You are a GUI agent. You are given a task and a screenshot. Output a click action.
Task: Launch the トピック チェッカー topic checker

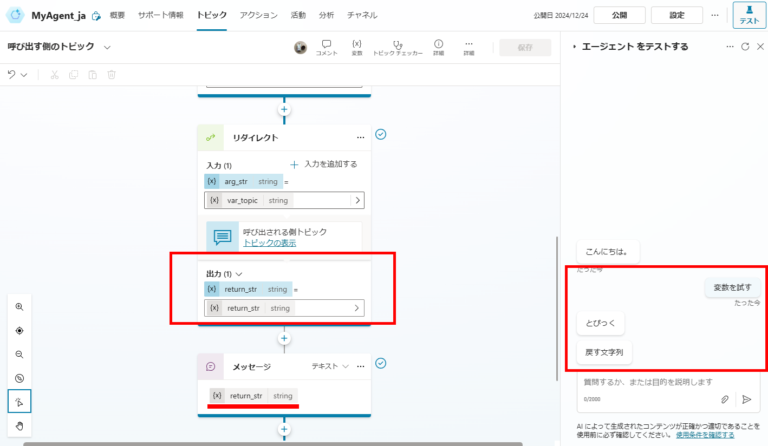pos(397,47)
